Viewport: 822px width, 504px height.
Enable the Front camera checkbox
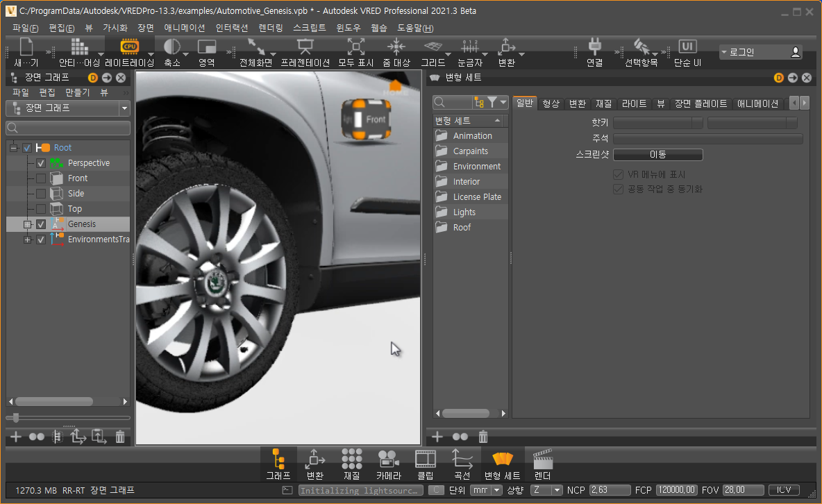[41, 178]
